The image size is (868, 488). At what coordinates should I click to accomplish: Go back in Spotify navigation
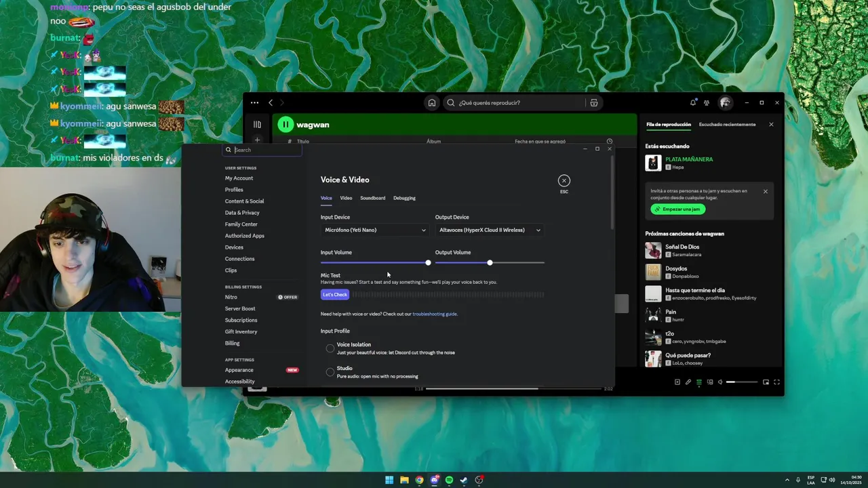271,102
